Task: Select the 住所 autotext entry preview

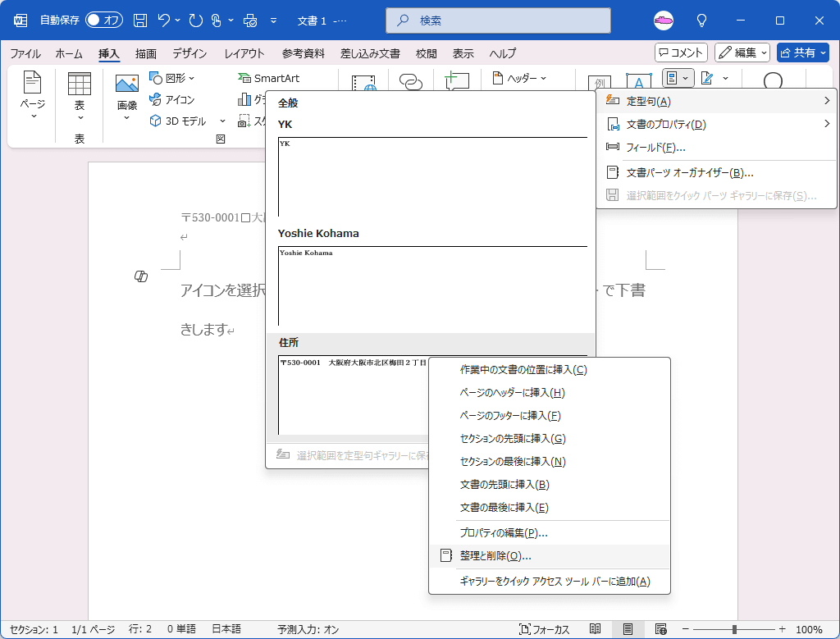Action: pyautogui.click(x=354, y=395)
